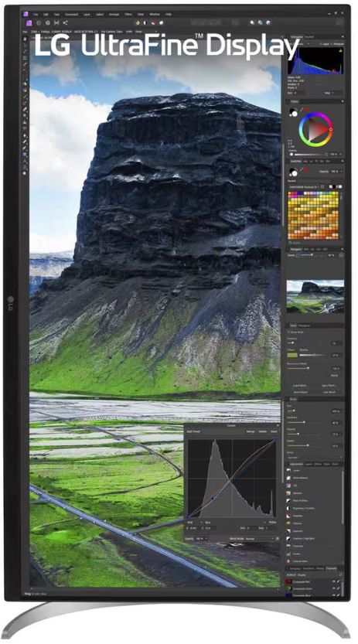Viewport: 358px width, 644px height.
Task: Switch to the Channels tab
Action: tap(331, 568)
